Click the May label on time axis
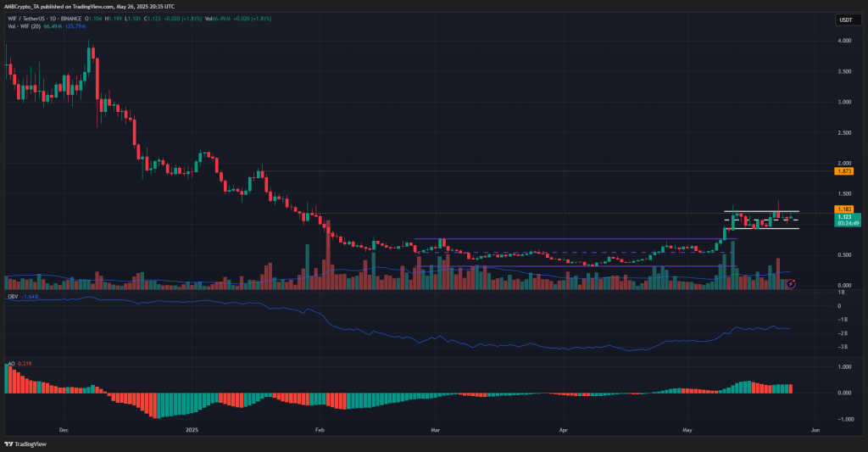The height and width of the screenshot is (452, 868). tap(687, 430)
